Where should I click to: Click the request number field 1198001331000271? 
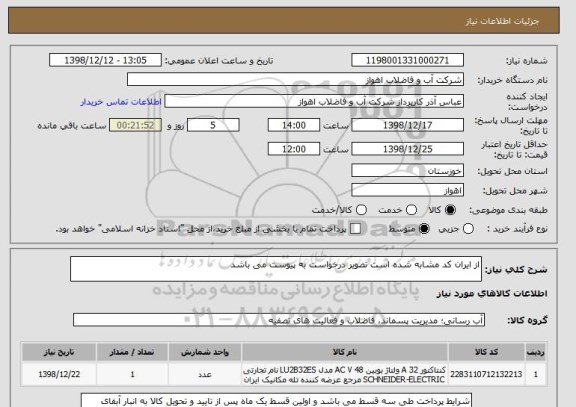(x=407, y=60)
